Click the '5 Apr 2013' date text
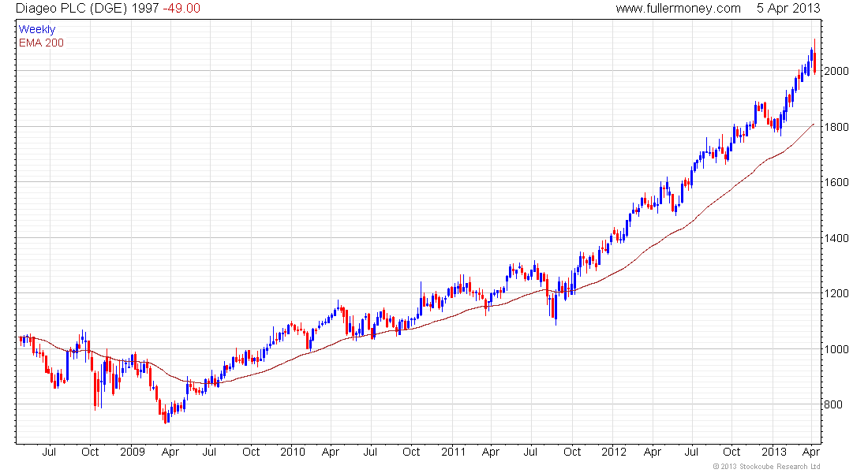The image size is (868, 473). point(788,9)
